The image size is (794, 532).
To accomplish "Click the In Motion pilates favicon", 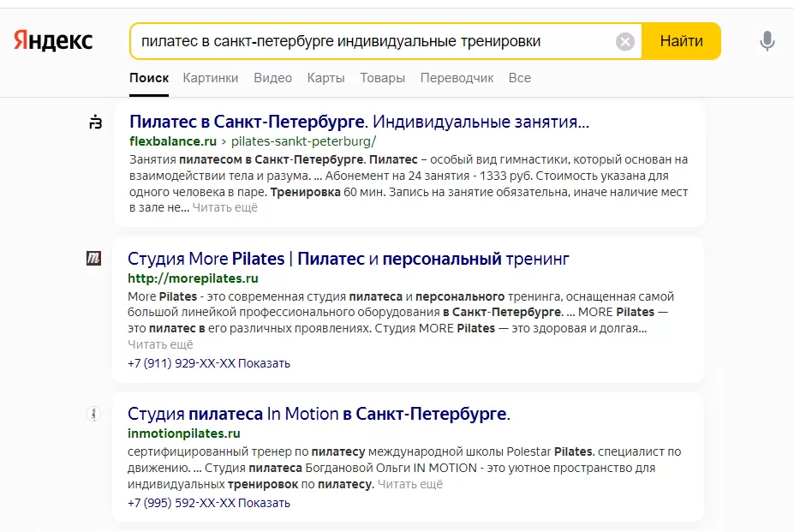I will (93, 414).
